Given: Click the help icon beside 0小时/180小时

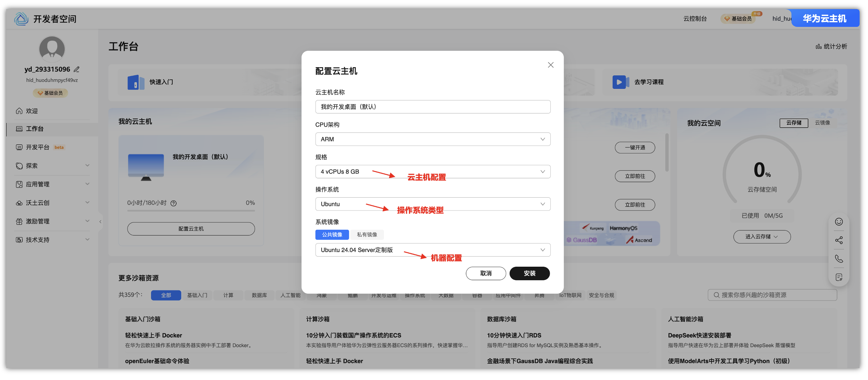Looking at the screenshot, I should pos(173,203).
